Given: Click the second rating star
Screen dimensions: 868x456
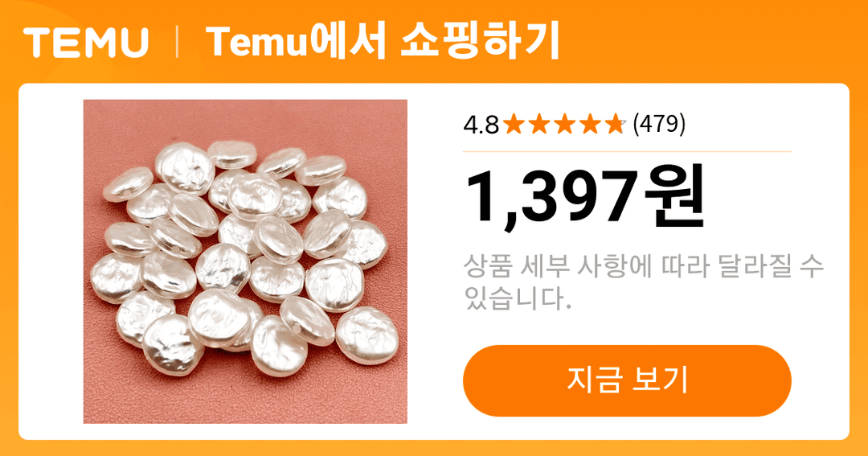Looking at the screenshot, I should pyautogui.click(x=539, y=124).
